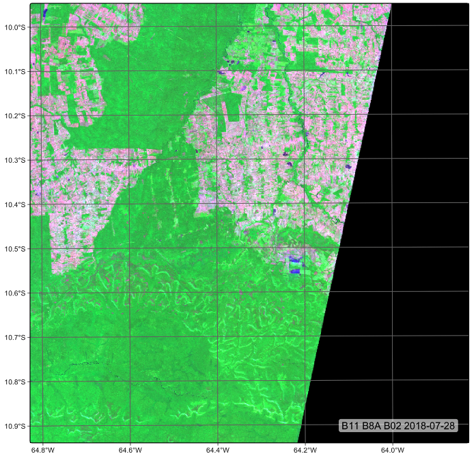Click the 10.6°S latitude axis label
Viewport: 476px width, 456px height.
[x=14, y=293]
